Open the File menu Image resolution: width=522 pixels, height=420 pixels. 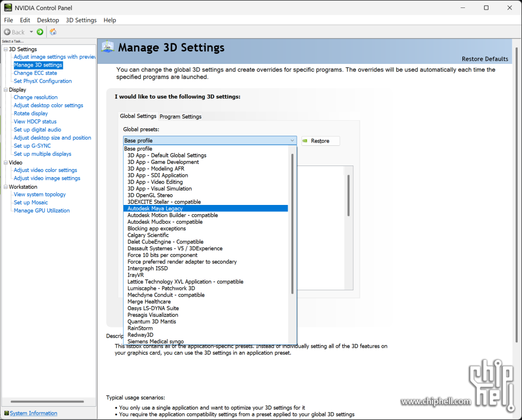coord(9,20)
